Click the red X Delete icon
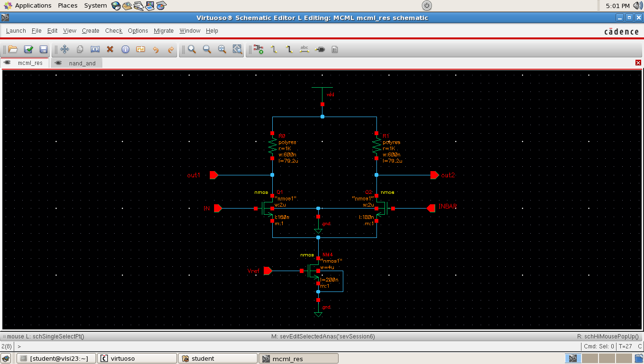This screenshot has height=364, width=644. [110, 49]
